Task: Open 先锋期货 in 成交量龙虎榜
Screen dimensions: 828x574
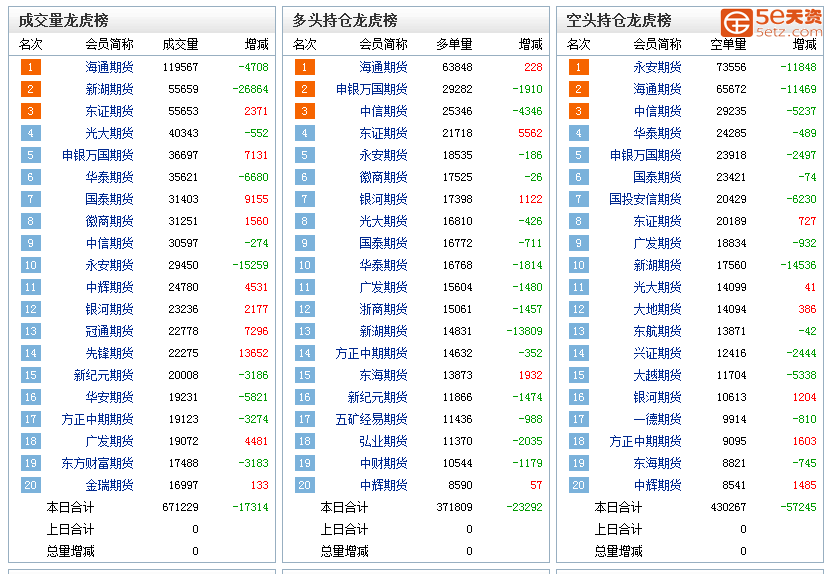Action: 109,353
